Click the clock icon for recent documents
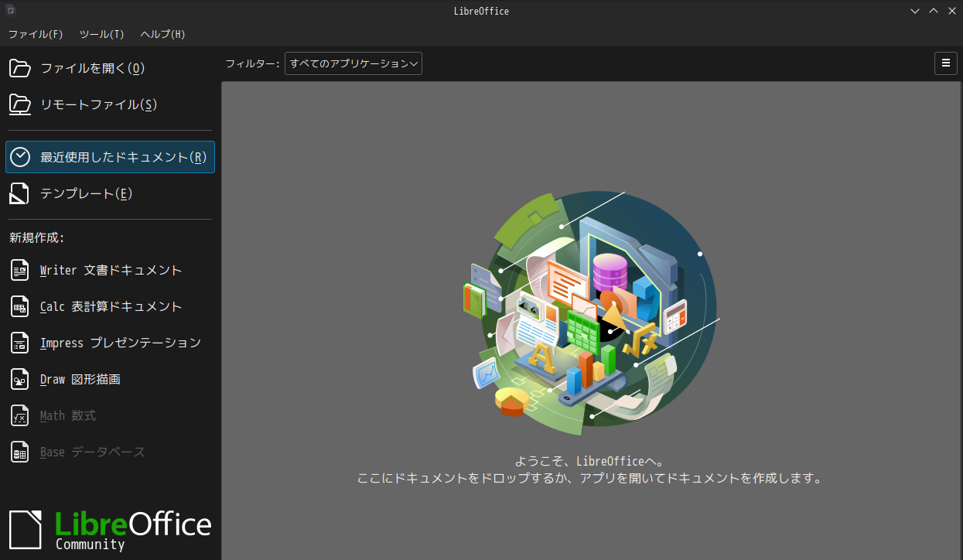 tap(20, 157)
